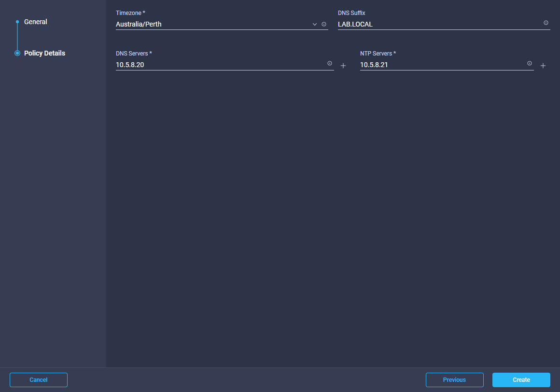The width and height of the screenshot is (560, 392).
Task: Add another DNS server with plus icon
Action: (x=343, y=66)
